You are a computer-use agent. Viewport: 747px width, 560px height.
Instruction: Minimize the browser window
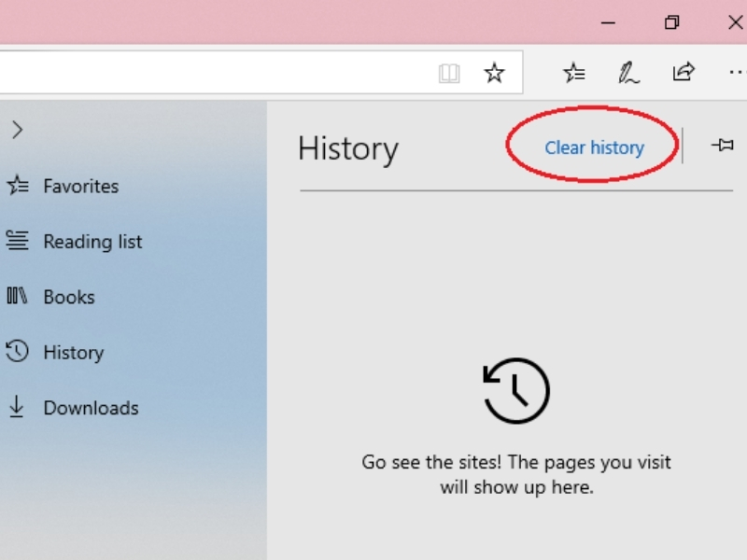tap(608, 22)
